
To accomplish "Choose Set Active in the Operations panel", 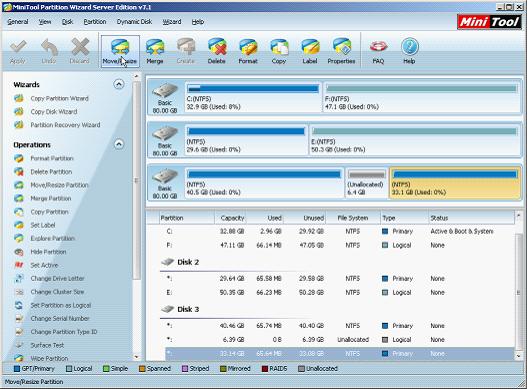I will (44, 265).
